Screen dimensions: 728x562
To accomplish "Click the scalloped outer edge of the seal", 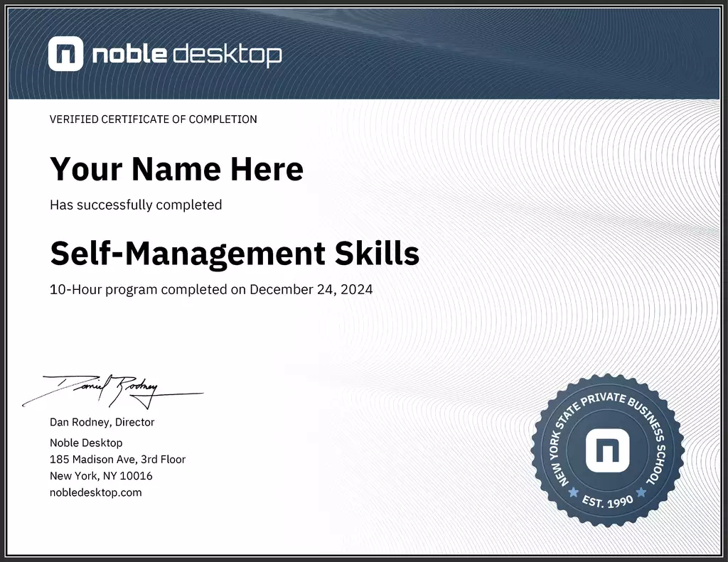I will (x=537, y=451).
